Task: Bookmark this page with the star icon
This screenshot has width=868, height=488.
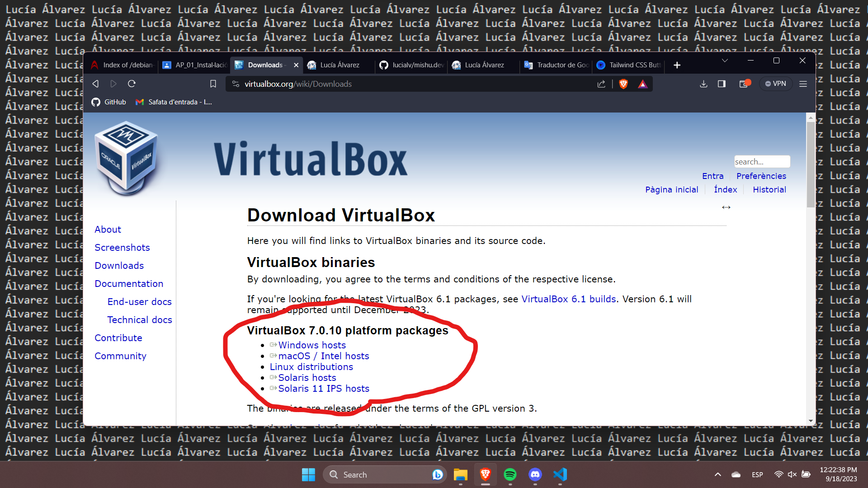Action: point(213,84)
